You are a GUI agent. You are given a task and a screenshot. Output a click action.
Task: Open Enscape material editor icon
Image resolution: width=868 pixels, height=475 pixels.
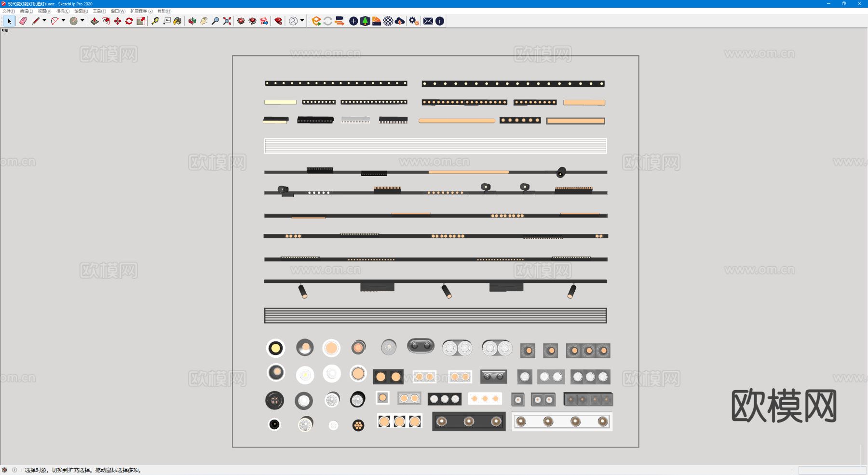[377, 21]
